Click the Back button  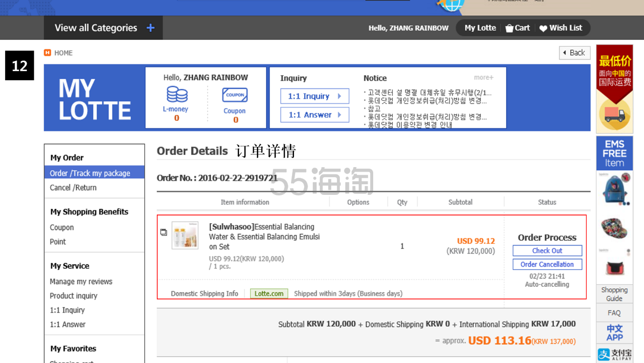[x=574, y=53]
